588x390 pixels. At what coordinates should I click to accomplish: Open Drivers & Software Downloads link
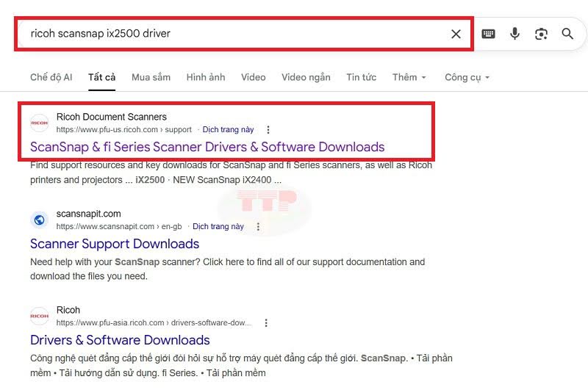pos(120,340)
